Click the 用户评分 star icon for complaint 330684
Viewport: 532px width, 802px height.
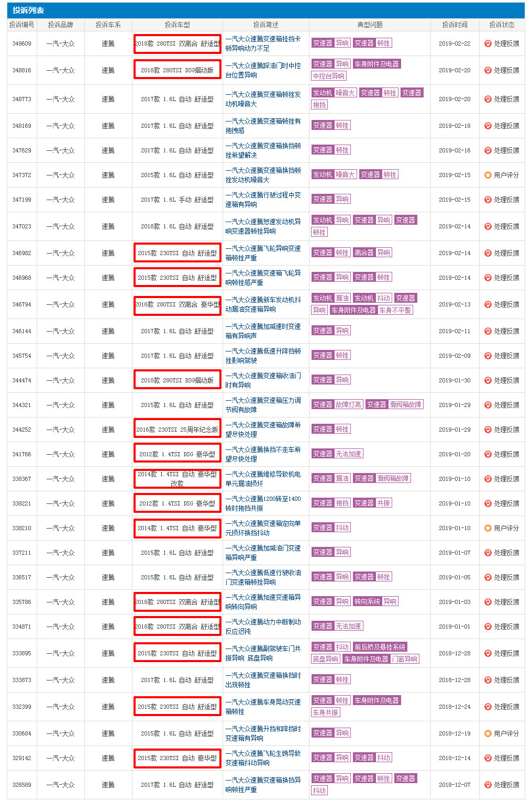coord(487,734)
